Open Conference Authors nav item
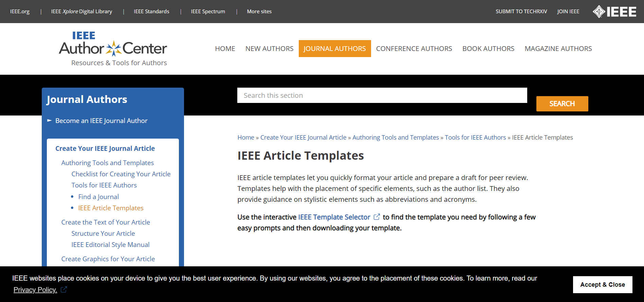Viewport: 644px width, 302px height. [414, 49]
